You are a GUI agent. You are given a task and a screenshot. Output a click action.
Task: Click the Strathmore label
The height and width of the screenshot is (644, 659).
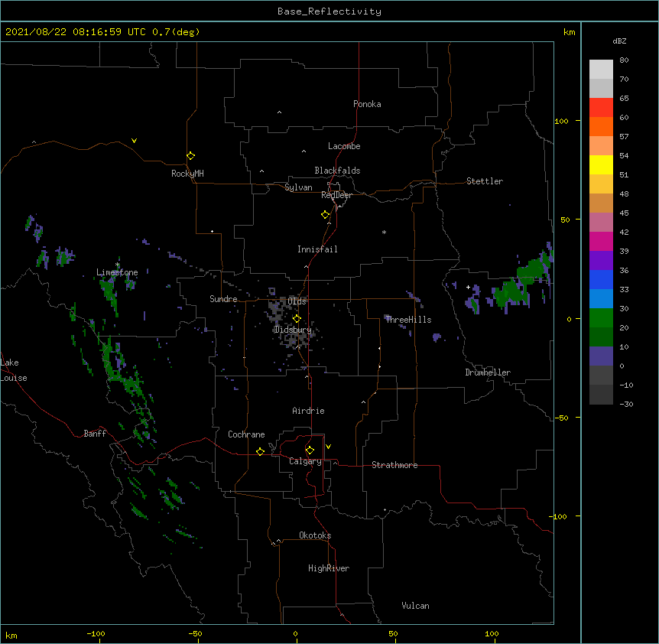pos(394,465)
